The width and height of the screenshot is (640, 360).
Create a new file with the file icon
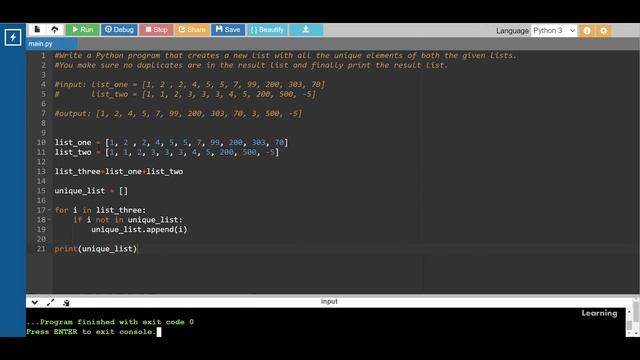pos(37,29)
